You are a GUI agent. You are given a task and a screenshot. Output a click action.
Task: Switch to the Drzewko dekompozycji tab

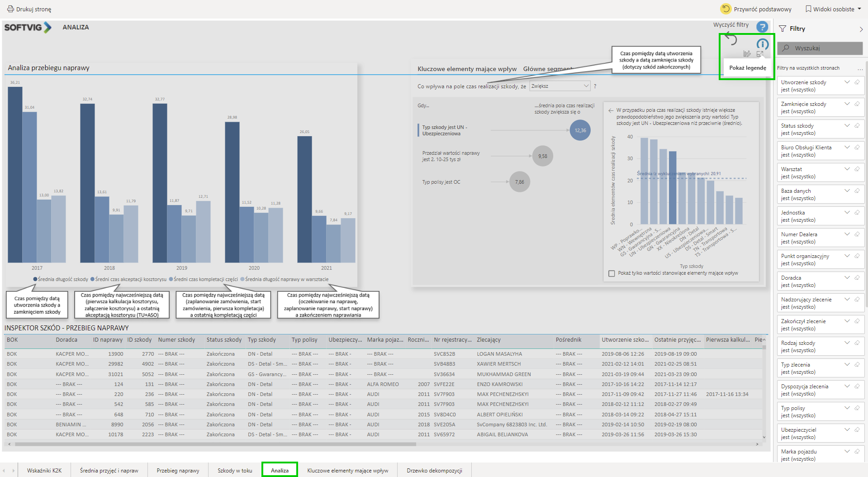[x=434, y=471]
